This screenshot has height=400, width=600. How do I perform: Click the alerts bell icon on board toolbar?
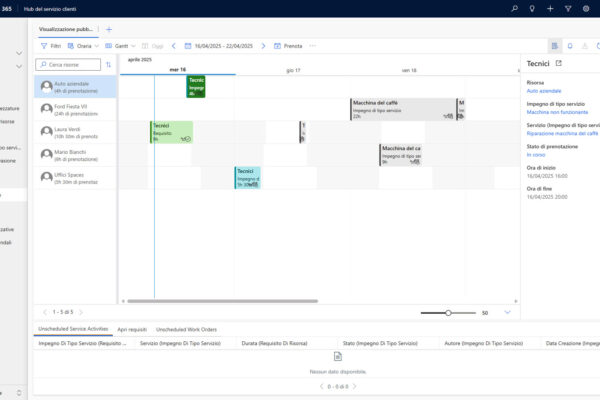(570, 46)
